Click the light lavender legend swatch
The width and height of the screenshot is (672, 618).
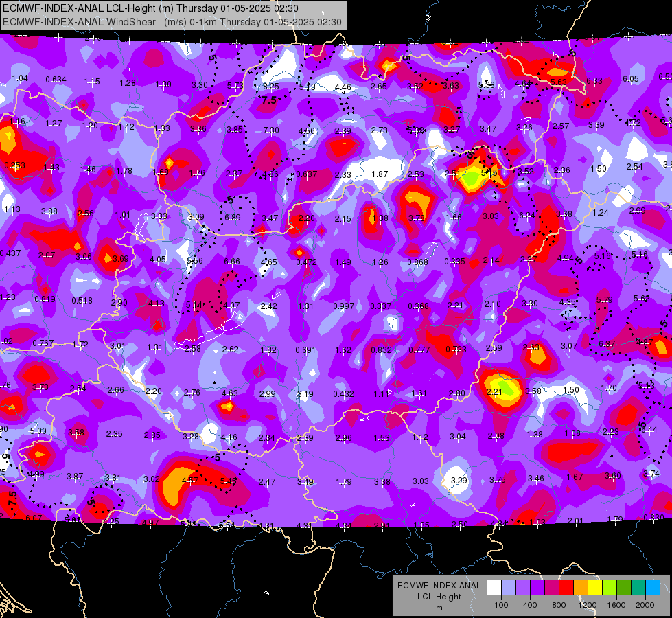point(509,588)
